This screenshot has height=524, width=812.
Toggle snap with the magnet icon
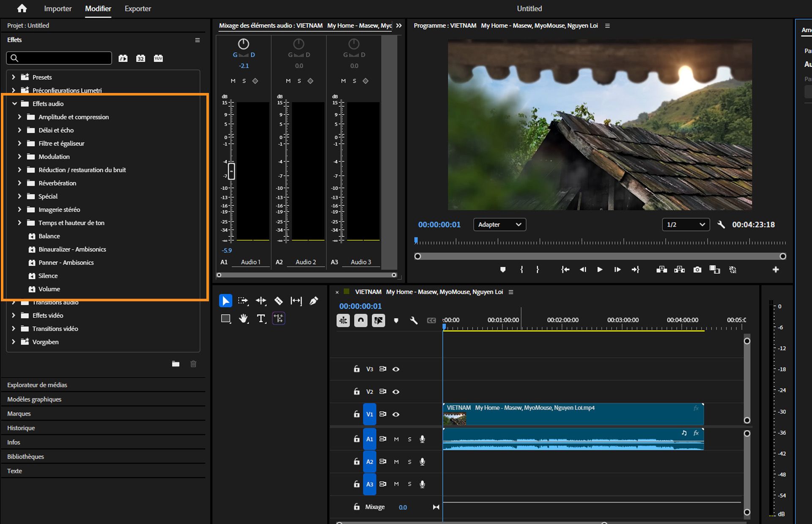(x=361, y=320)
